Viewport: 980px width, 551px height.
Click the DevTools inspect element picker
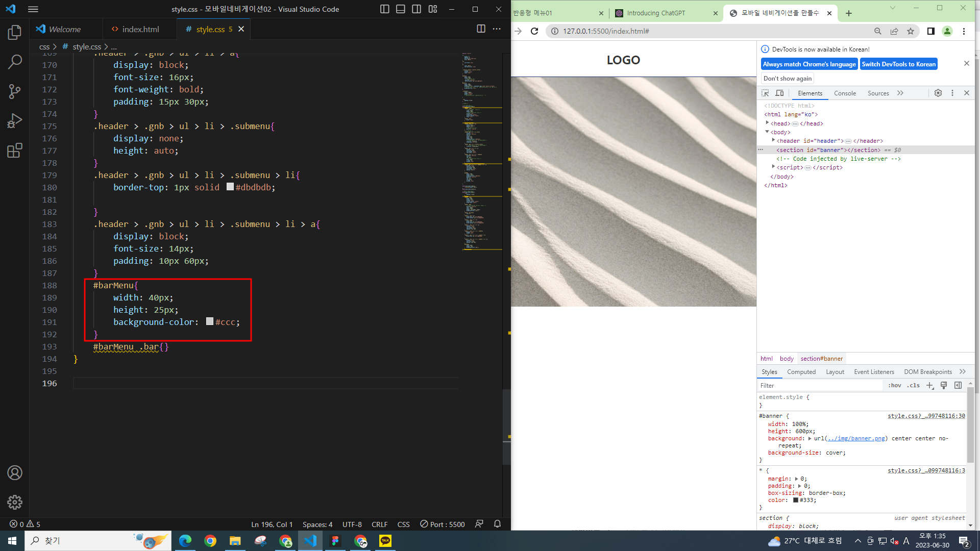pyautogui.click(x=765, y=93)
